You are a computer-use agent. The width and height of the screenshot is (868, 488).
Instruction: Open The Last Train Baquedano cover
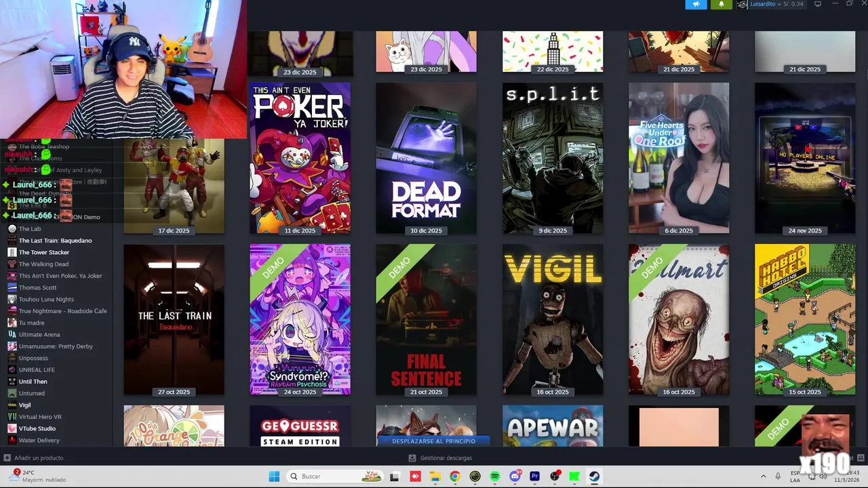(174, 320)
